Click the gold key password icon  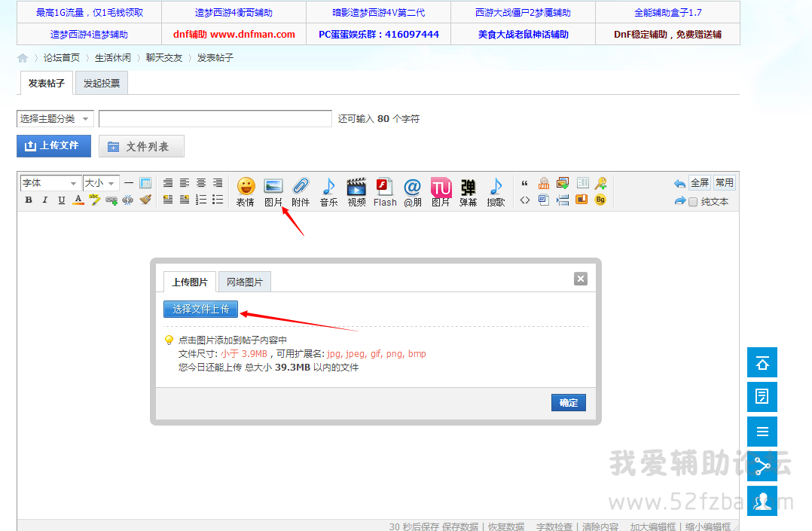point(601,183)
